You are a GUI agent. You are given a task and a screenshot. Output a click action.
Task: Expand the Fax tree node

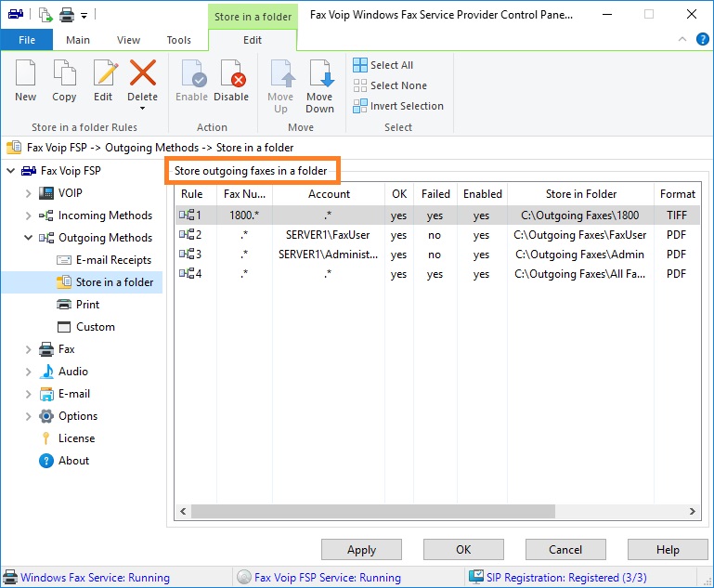28,350
